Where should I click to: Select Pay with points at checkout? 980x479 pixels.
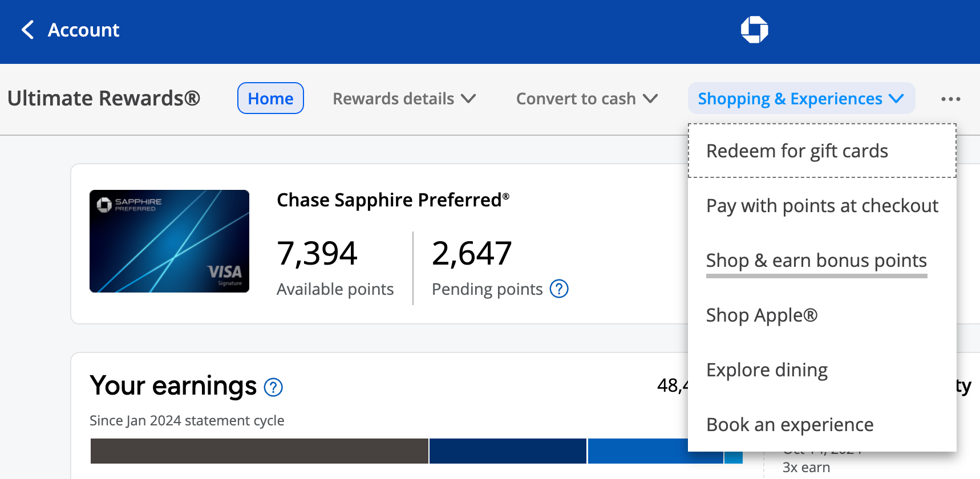point(821,206)
